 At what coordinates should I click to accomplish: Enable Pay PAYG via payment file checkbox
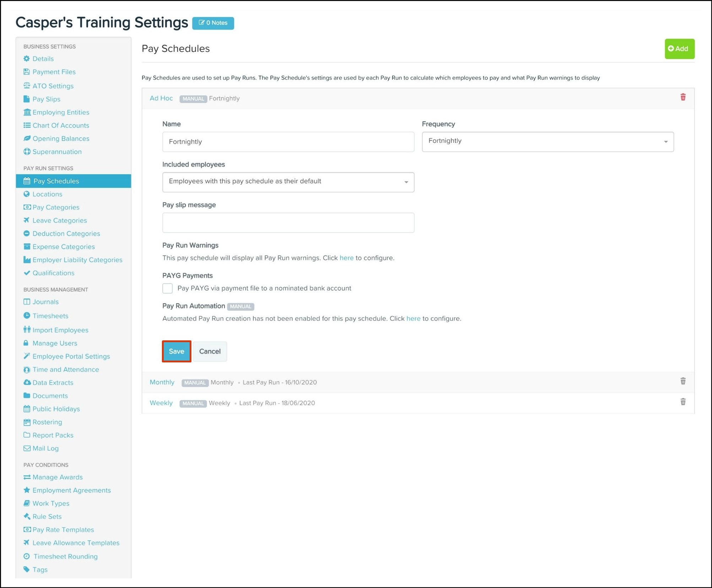(x=168, y=288)
